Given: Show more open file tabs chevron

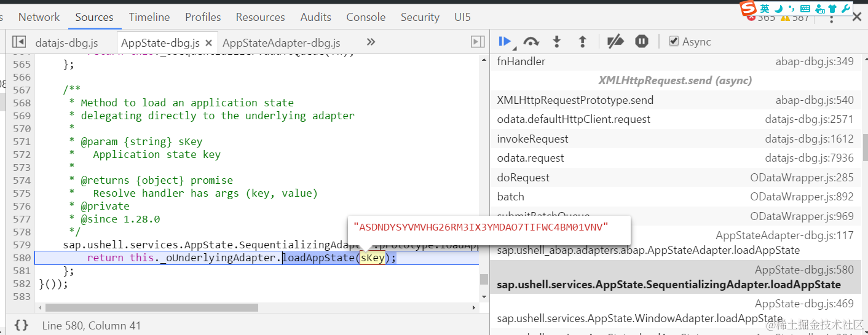Looking at the screenshot, I should tap(371, 42).
